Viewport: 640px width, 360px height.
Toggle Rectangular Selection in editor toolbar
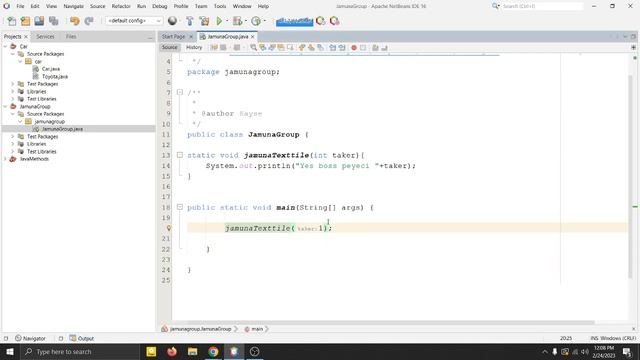290,48
